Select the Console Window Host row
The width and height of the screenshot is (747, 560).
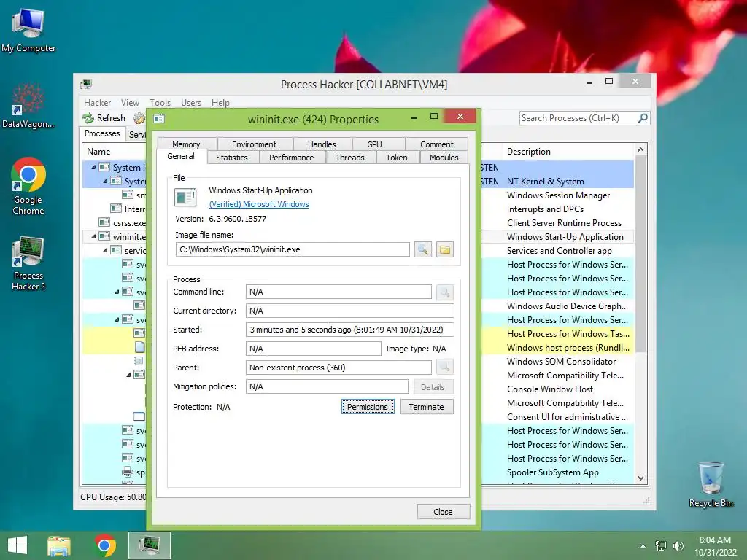[550, 389]
